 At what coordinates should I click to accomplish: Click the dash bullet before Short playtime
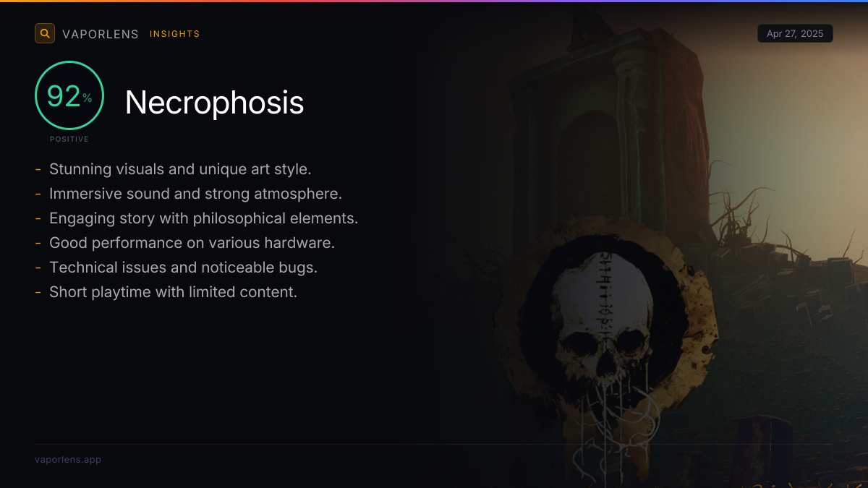click(38, 292)
